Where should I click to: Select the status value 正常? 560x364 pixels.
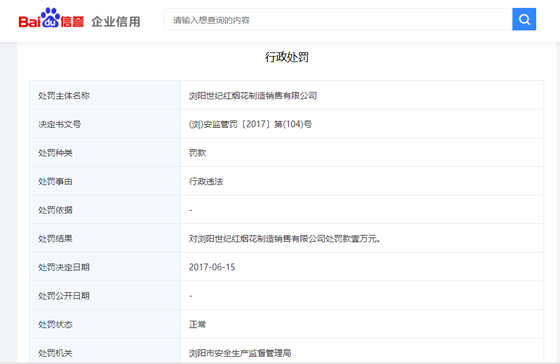(198, 324)
